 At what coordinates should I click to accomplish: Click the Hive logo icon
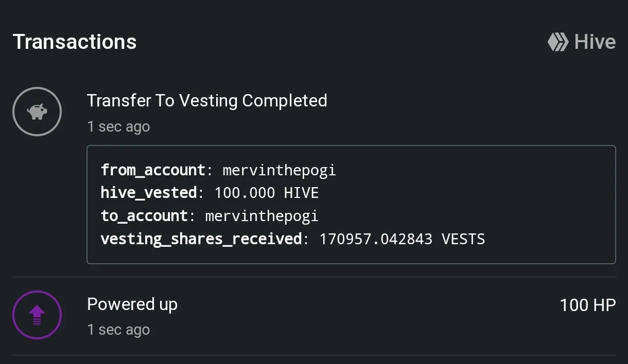558,42
